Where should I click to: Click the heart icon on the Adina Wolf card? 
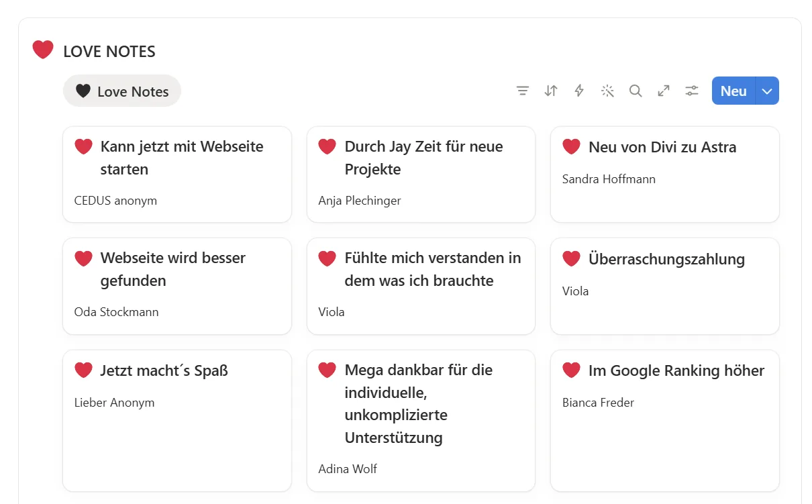pyautogui.click(x=327, y=370)
